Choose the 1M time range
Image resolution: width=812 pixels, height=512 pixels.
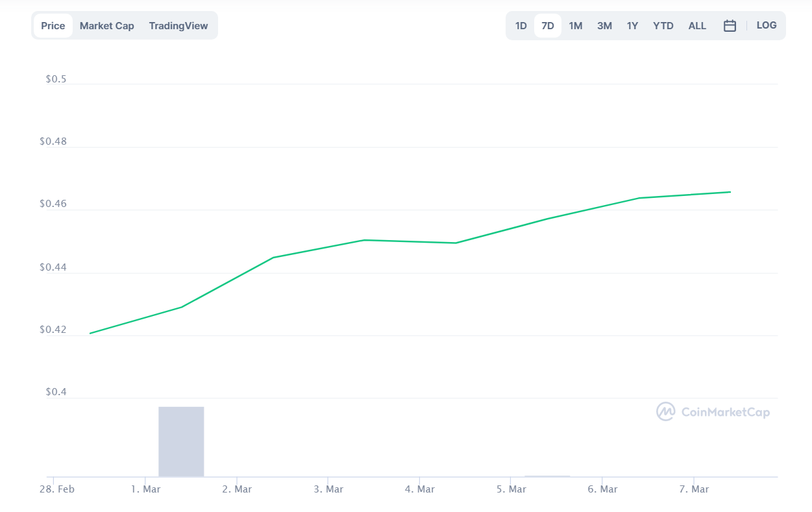pyautogui.click(x=576, y=26)
